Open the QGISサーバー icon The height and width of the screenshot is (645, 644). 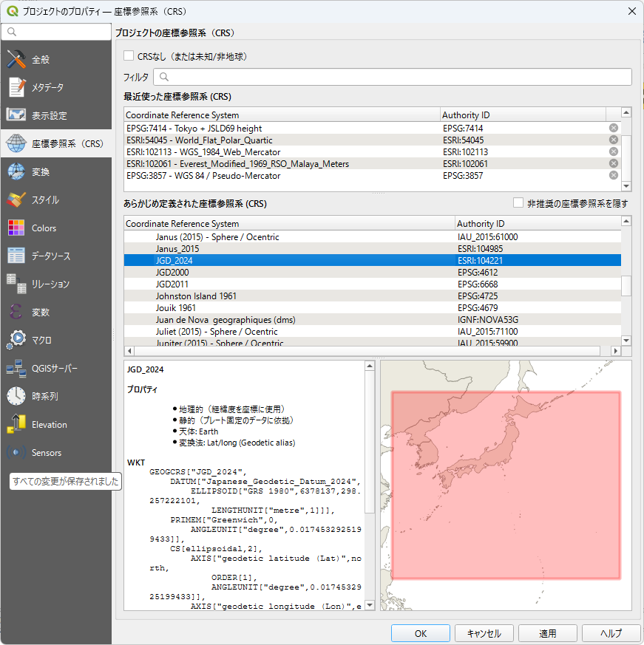click(x=16, y=368)
